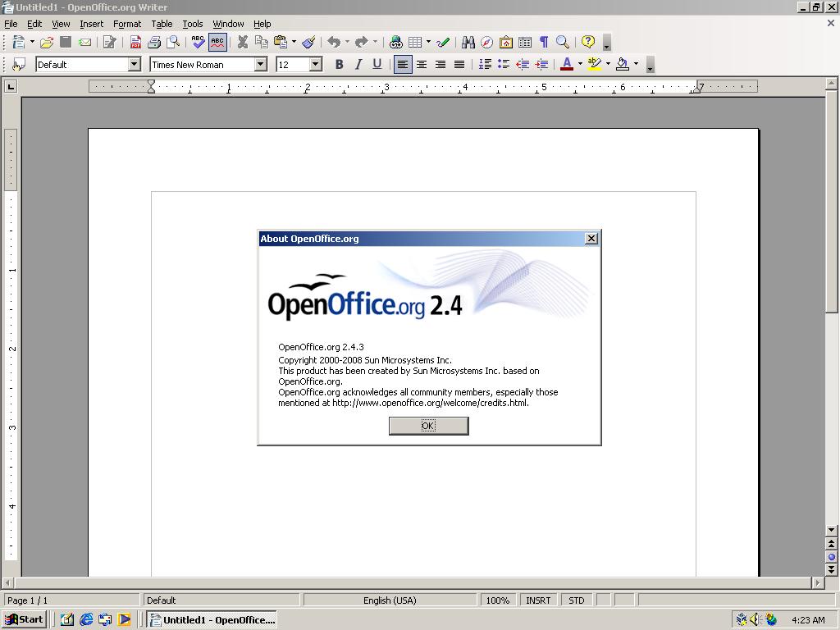Click the Edit File icon

[x=110, y=42]
